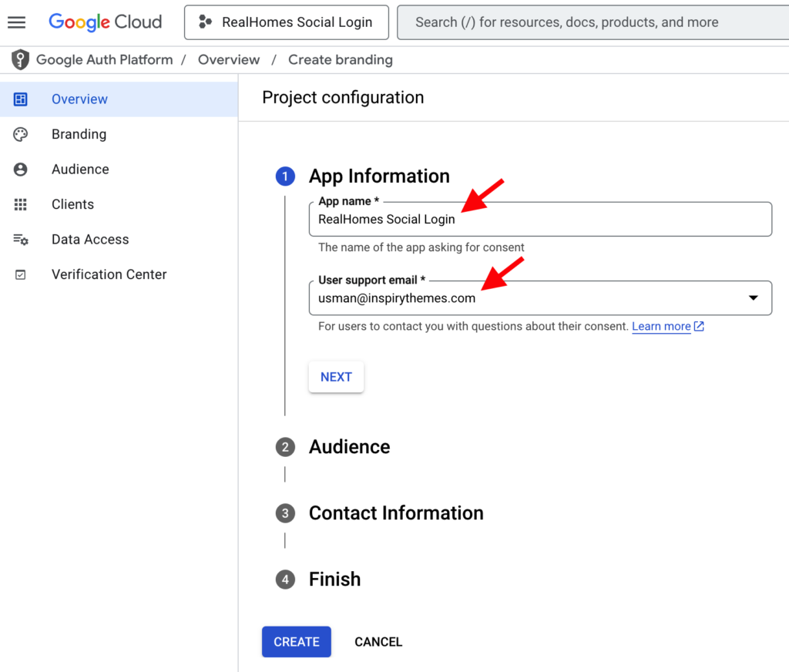Click the step 4 circle icon
This screenshot has height=672, width=789.
click(x=285, y=580)
